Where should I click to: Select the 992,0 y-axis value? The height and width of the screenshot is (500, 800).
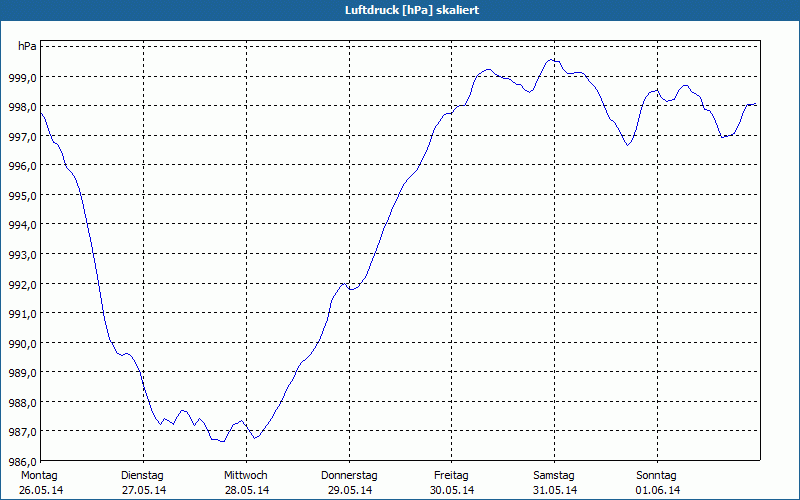tap(23, 285)
